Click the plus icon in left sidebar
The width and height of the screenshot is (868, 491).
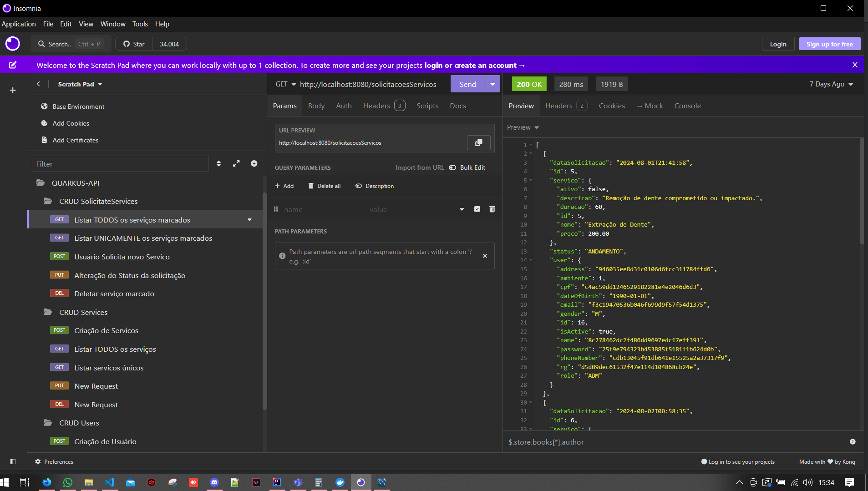13,90
